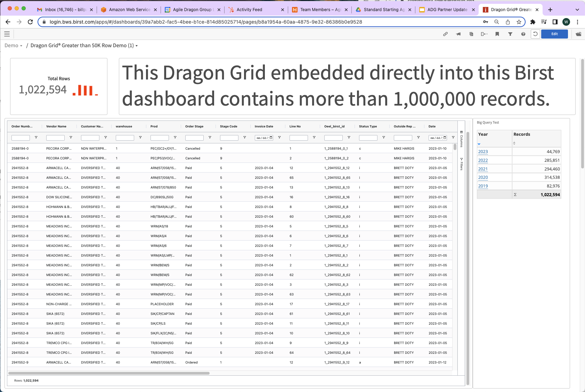The width and height of the screenshot is (585, 392).
Task: Click the bookmark icon in dashboard toolbar
Action: pos(497,34)
